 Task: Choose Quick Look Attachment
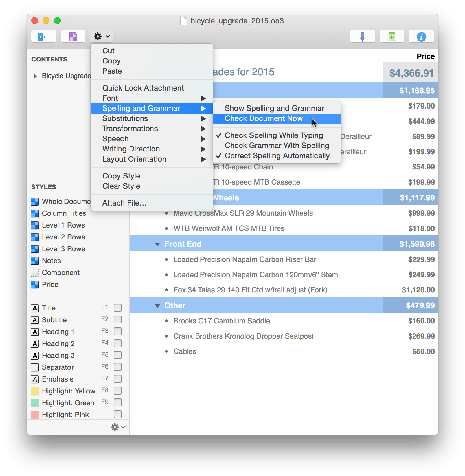point(152,88)
